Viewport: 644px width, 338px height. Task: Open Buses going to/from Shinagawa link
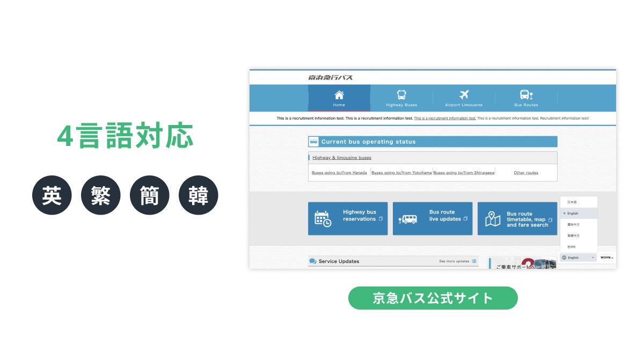(464, 173)
